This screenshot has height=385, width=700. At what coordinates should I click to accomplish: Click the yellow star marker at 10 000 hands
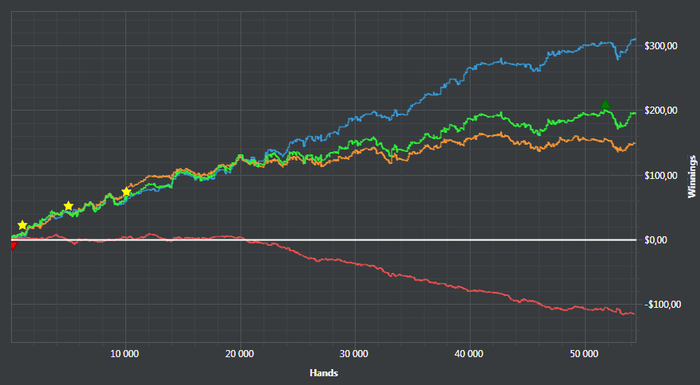[x=126, y=192]
